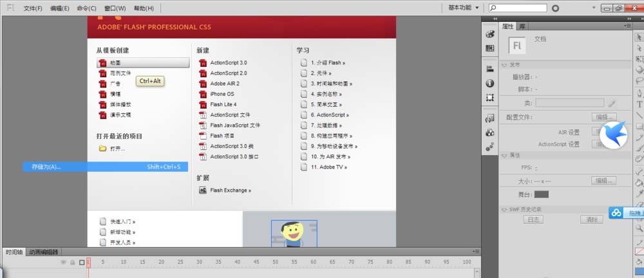Click frame 1 playhead on timeline
Image resolution: width=644 pixels, height=278 pixels.
(88, 263)
